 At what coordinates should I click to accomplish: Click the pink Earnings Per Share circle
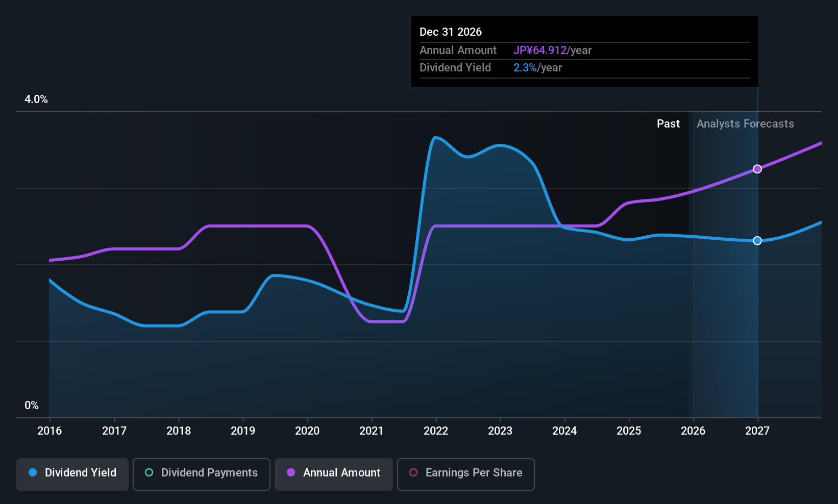[x=413, y=473]
